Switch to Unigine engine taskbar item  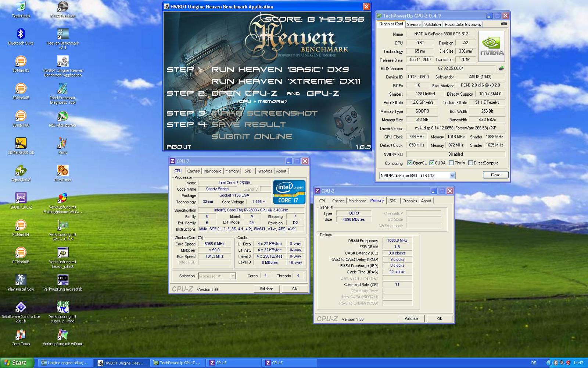pyautogui.click(x=65, y=363)
